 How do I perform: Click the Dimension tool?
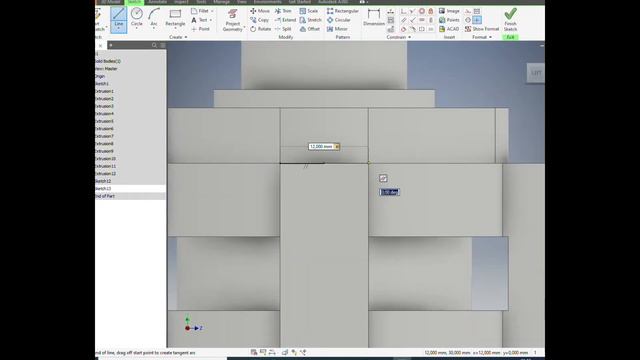374,18
